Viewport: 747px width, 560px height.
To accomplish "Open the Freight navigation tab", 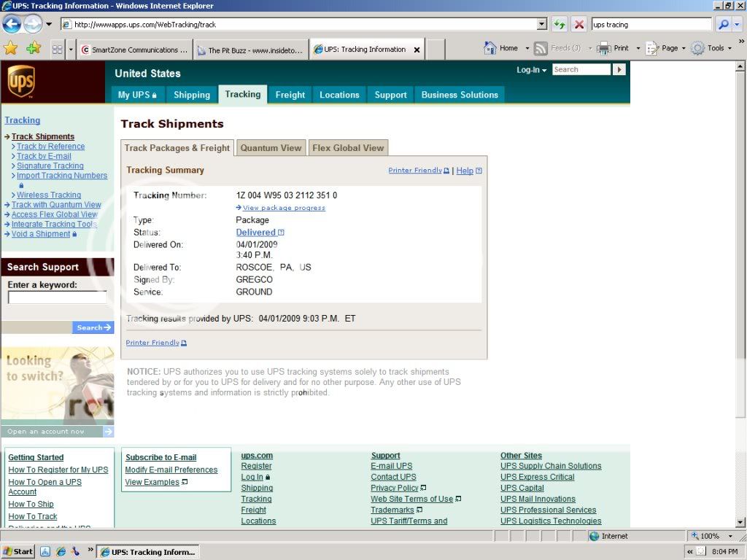I will click(x=290, y=95).
